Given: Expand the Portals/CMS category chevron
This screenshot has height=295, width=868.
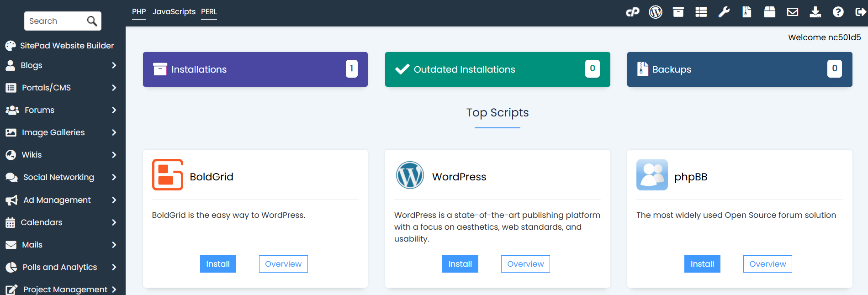Looking at the screenshot, I should pos(114,88).
